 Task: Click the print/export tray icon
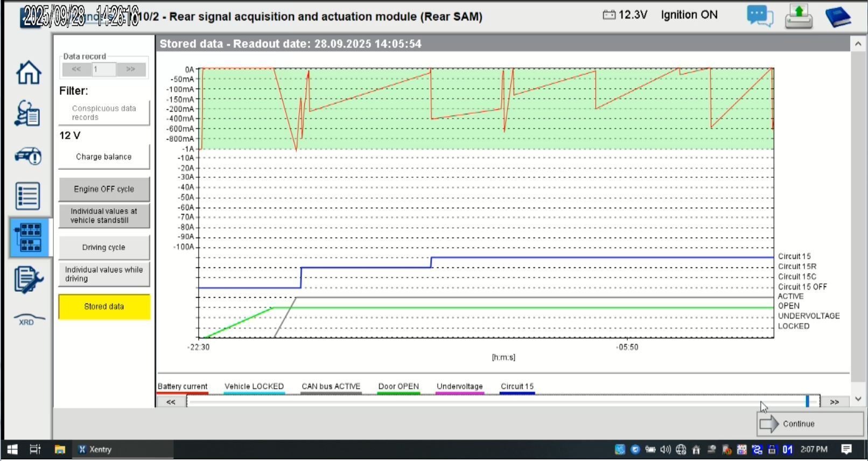pyautogui.click(x=799, y=16)
